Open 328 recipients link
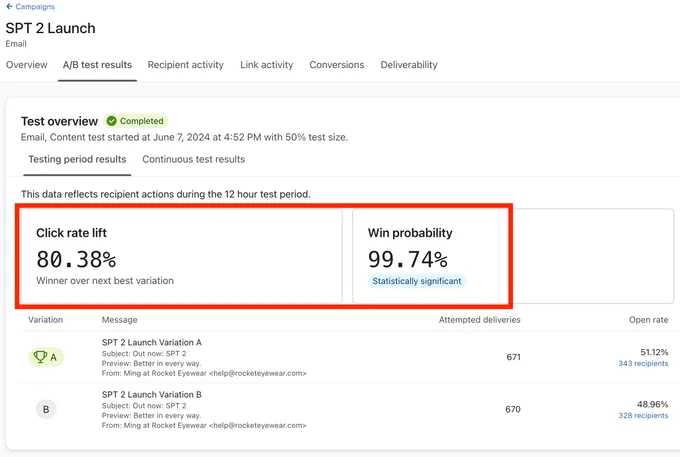Image resolution: width=680 pixels, height=457 pixels. (643, 415)
